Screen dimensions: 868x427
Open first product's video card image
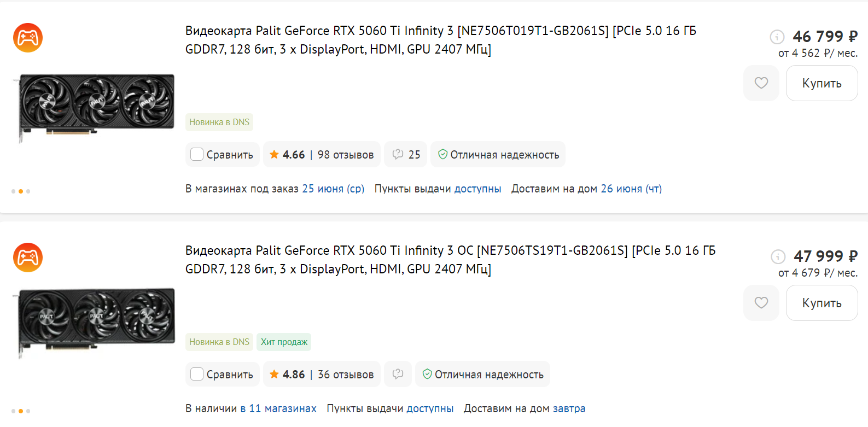93,108
